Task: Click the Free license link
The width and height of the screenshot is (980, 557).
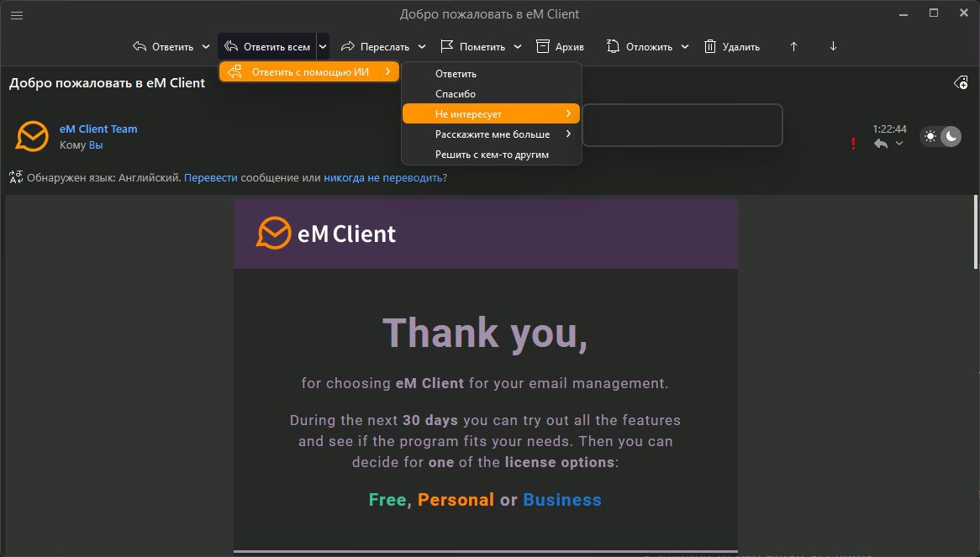Action: point(387,500)
